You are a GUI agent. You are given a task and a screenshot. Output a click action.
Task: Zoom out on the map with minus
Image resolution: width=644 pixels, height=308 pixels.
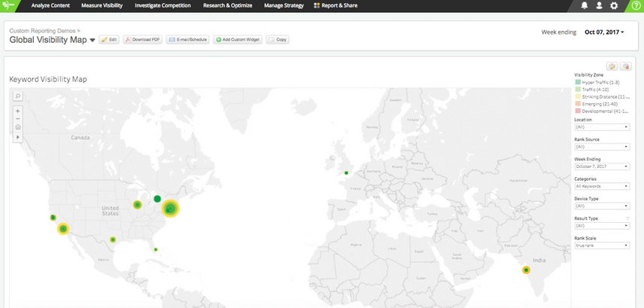(x=17, y=119)
